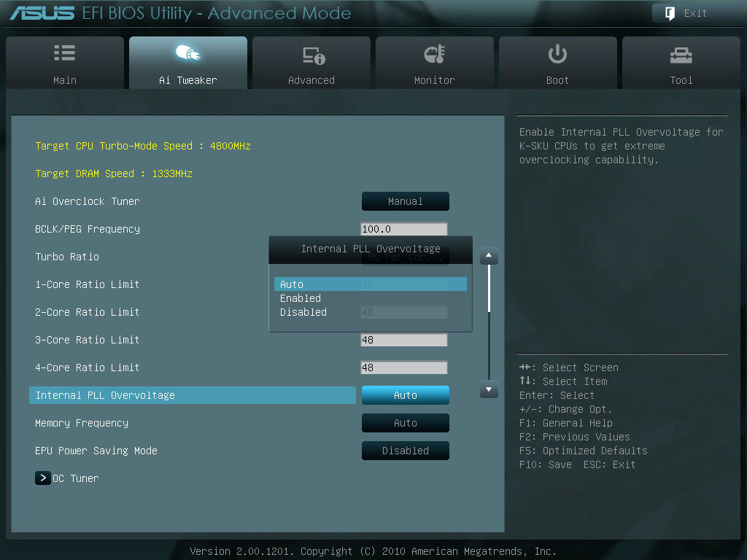Click the Monitor tab gauge icon
The image size is (747, 560).
(x=435, y=54)
